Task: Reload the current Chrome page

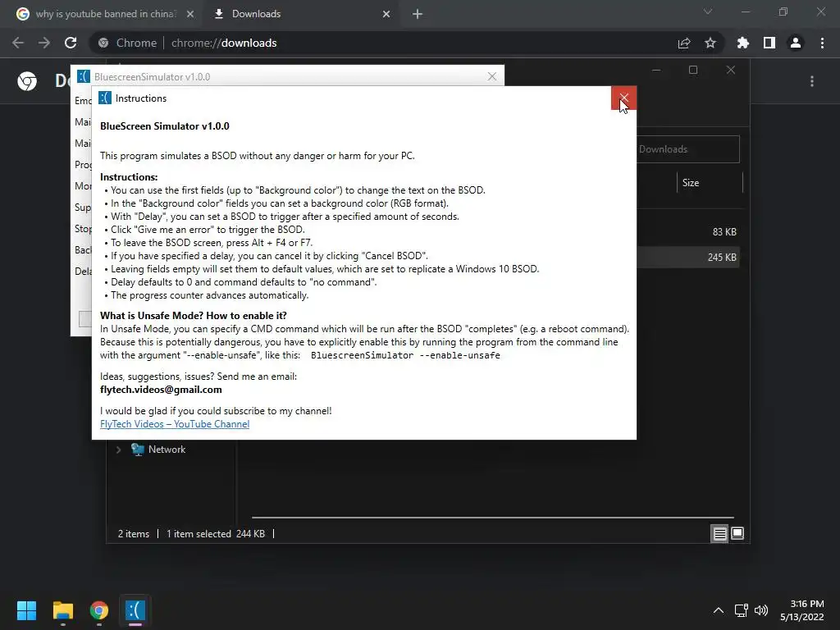Action: [71, 43]
